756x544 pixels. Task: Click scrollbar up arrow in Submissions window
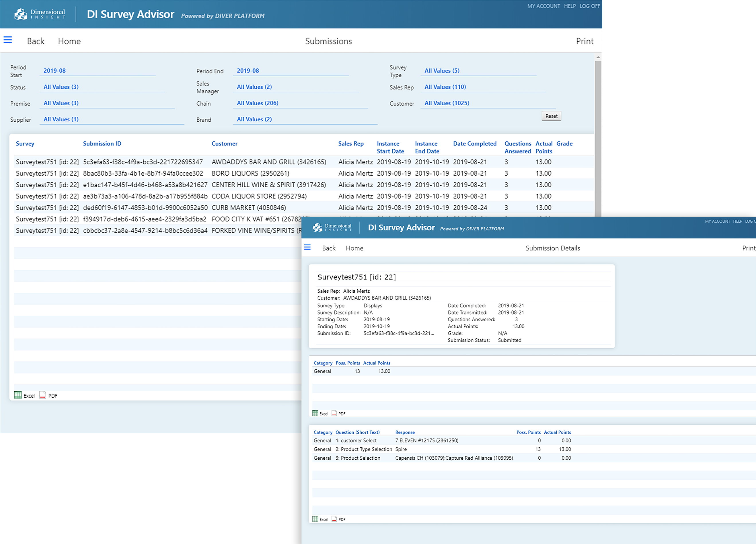598,57
